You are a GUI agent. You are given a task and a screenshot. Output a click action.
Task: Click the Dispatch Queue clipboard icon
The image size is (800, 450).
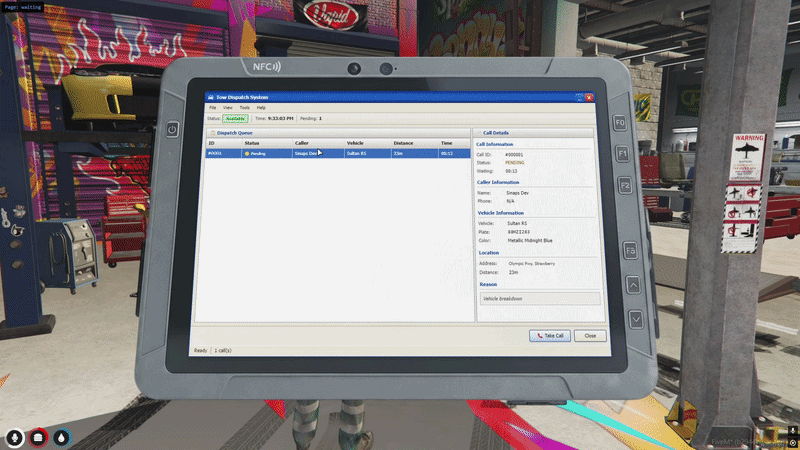click(213, 133)
